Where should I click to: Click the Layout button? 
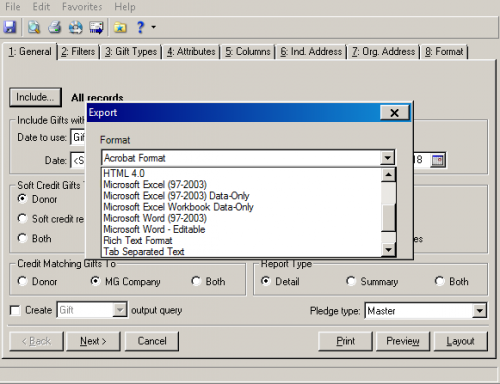tap(461, 341)
